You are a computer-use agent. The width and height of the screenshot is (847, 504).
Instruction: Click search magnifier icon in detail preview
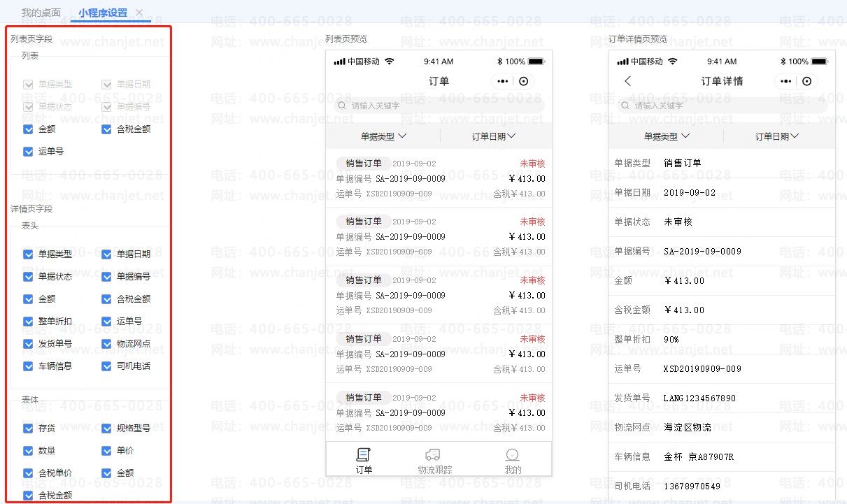(x=625, y=106)
